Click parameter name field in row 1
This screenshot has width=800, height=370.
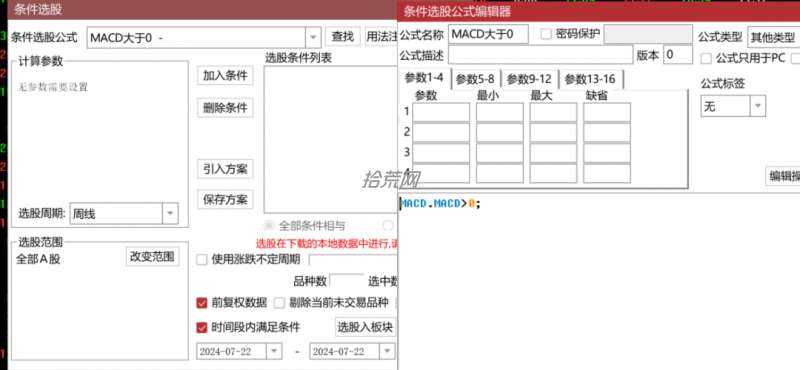click(x=441, y=112)
